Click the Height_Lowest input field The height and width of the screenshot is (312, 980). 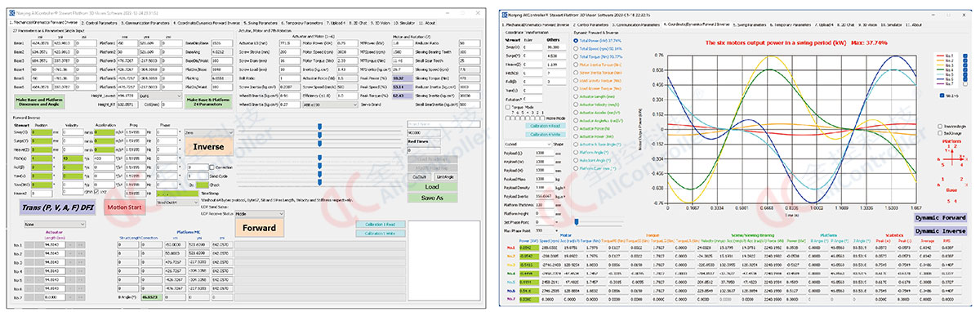(x=127, y=96)
